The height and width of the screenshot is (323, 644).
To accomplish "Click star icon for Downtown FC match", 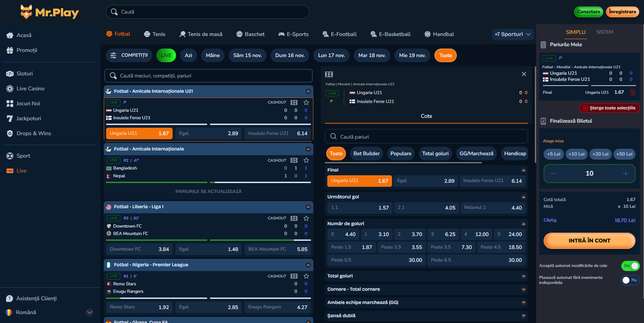I will [306, 218].
